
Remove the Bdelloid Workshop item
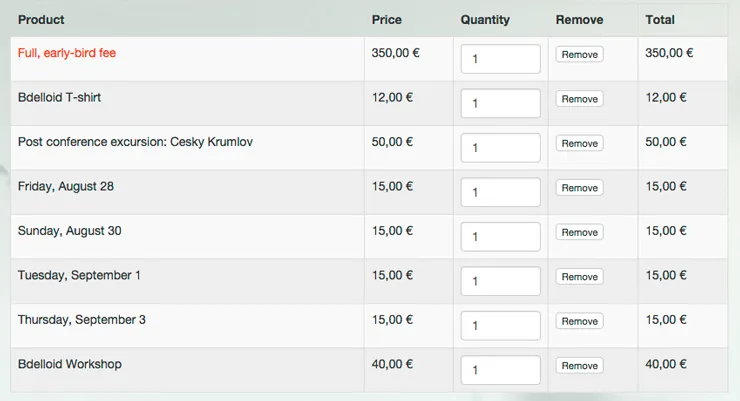[x=580, y=366]
